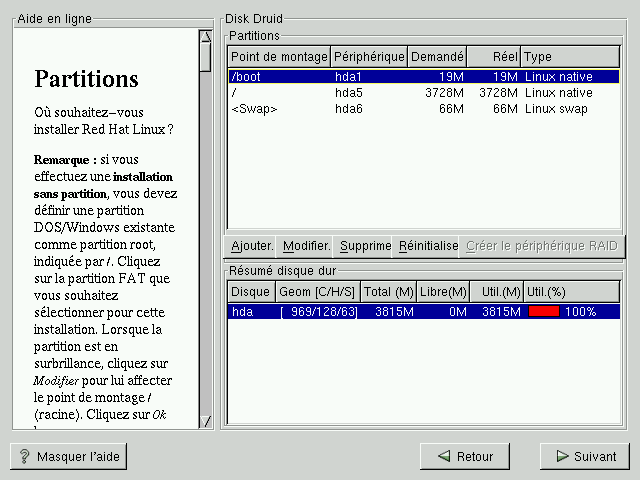Click the right arrow icon on Suivant
This screenshot has height=480, width=640.
coord(560,456)
